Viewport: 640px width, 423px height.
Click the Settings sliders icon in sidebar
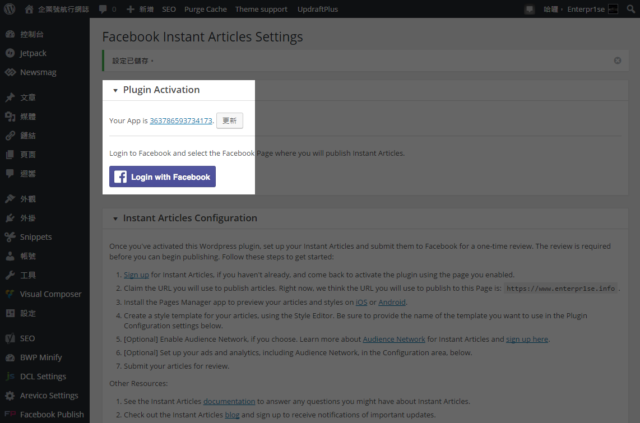point(10,313)
